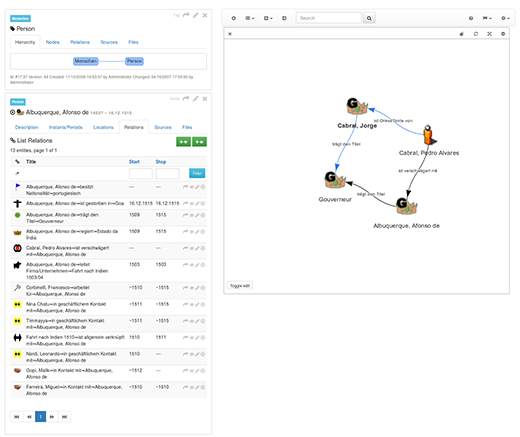Open the flag dropdown in top toolbar
Viewport: 520px width, 437px height.
pyautogui.click(x=487, y=18)
